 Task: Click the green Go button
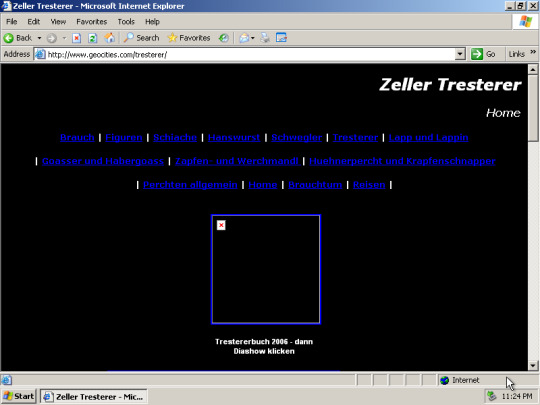coord(483,54)
